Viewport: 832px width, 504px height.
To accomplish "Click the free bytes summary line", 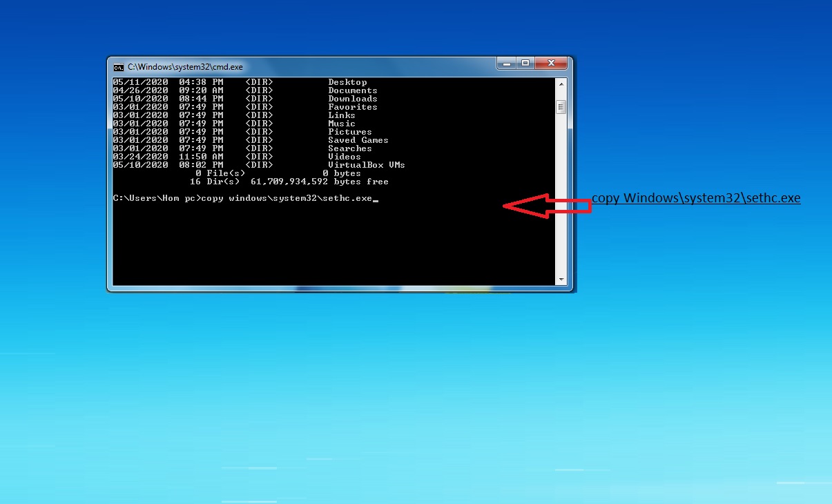I will [x=290, y=181].
